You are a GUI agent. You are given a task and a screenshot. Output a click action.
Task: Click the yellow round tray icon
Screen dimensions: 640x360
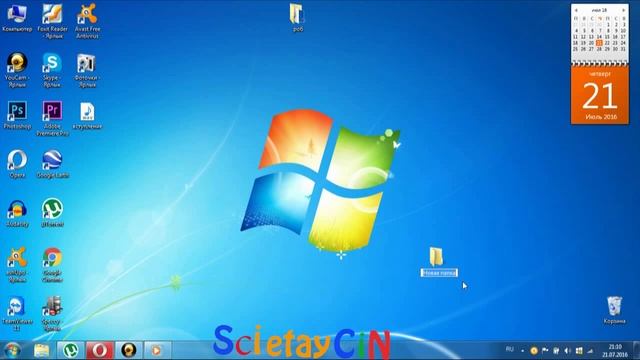coord(534,351)
